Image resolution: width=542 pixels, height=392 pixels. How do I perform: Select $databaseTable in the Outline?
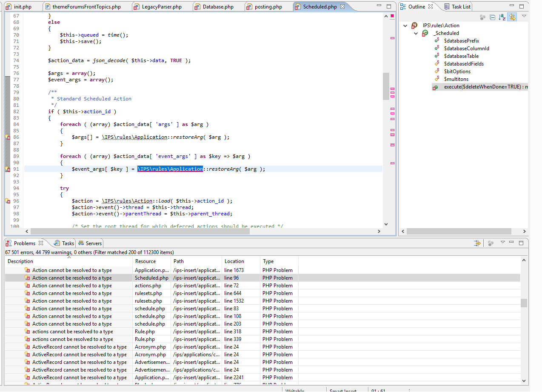(461, 56)
